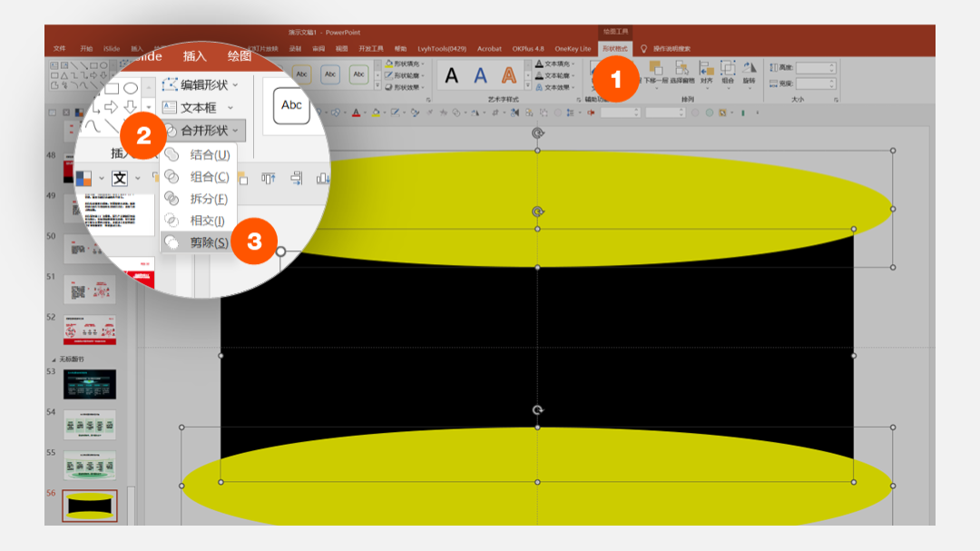Open the iSlide ribbon tab
Screen dimensions: 980x551
click(x=112, y=49)
